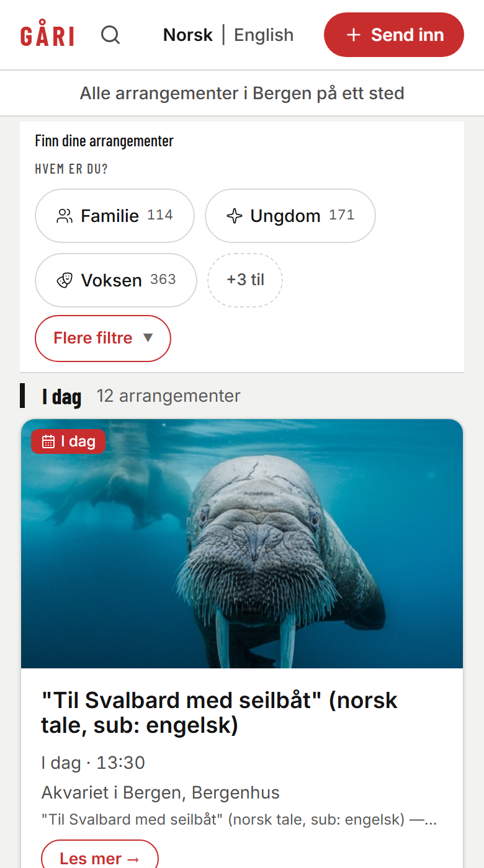Select Norsk language option
The width and height of the screenshot is (484, 868).
click(188, 35)
